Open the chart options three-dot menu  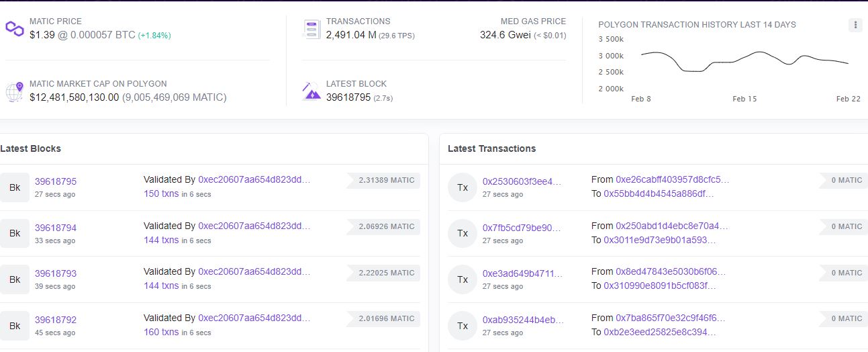855,25
